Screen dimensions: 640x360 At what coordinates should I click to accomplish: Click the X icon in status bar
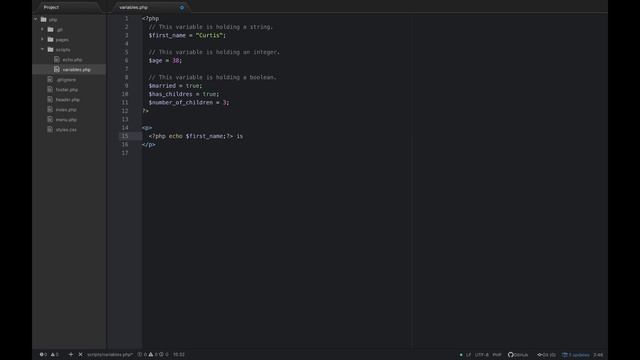point(80,354)
